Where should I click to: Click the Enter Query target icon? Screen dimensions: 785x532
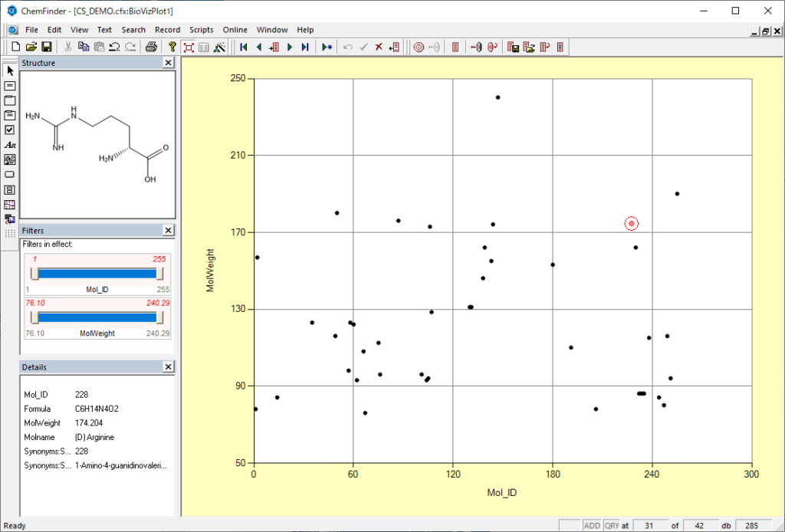coord(419,47)
